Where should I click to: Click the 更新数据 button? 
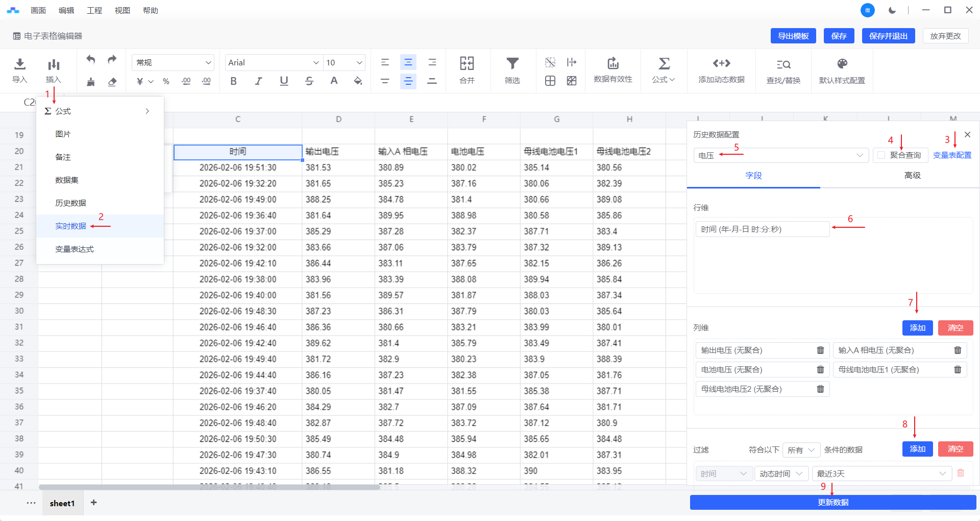tap(832, 502)
